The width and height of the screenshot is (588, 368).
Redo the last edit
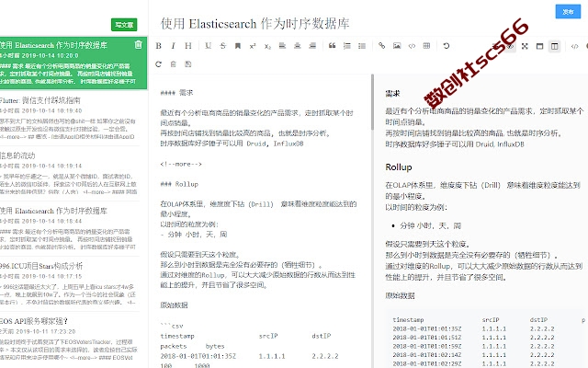(158, 64)
